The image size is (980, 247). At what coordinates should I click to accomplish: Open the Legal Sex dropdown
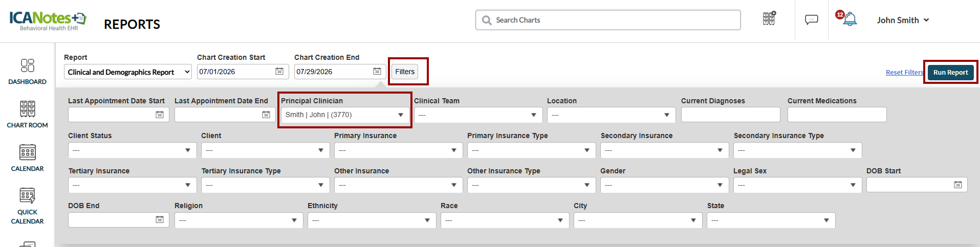point(797,185)
